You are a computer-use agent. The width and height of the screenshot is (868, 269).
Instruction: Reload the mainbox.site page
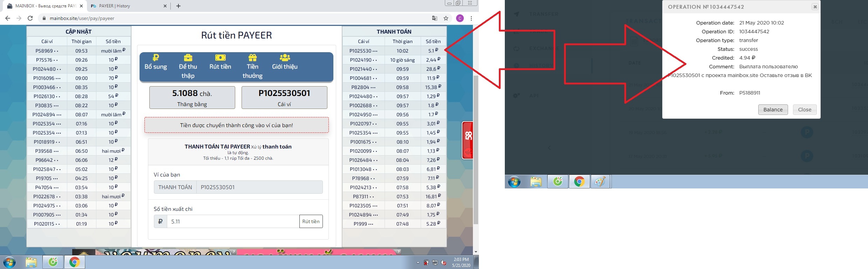pyautogui.click(x=30, y=18)
